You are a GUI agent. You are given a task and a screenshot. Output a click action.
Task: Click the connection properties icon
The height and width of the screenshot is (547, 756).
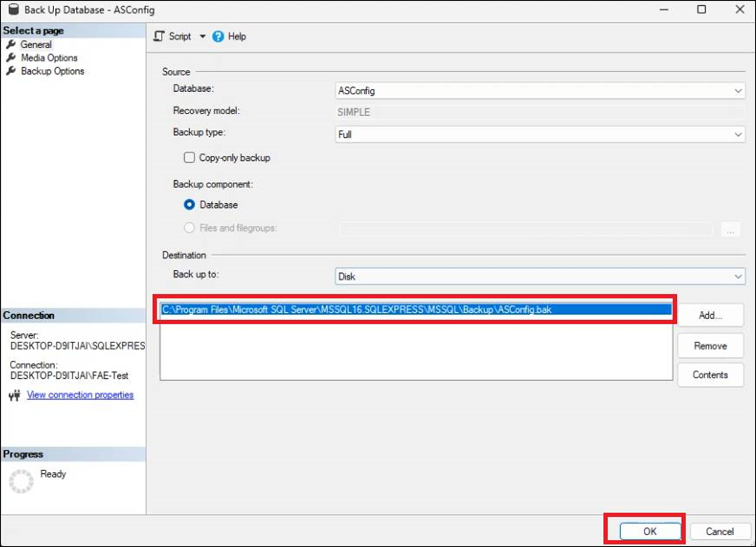point(15,395)
